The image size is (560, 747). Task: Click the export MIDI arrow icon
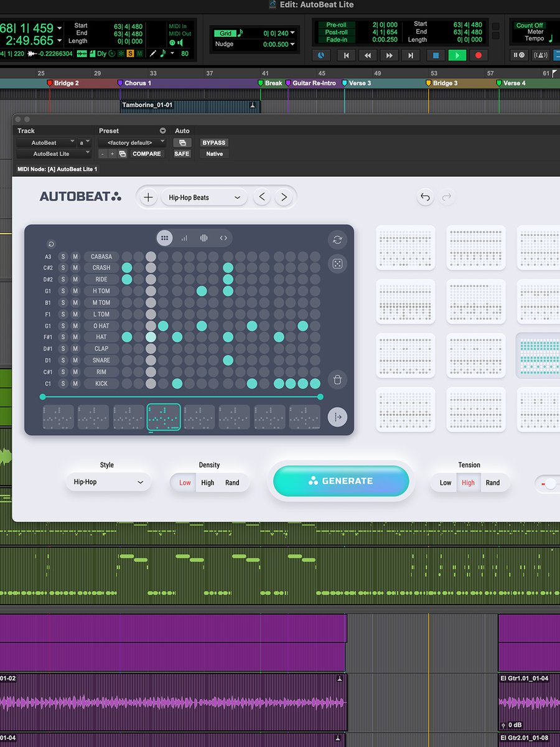pyautogui.click(x=337, y=417)
